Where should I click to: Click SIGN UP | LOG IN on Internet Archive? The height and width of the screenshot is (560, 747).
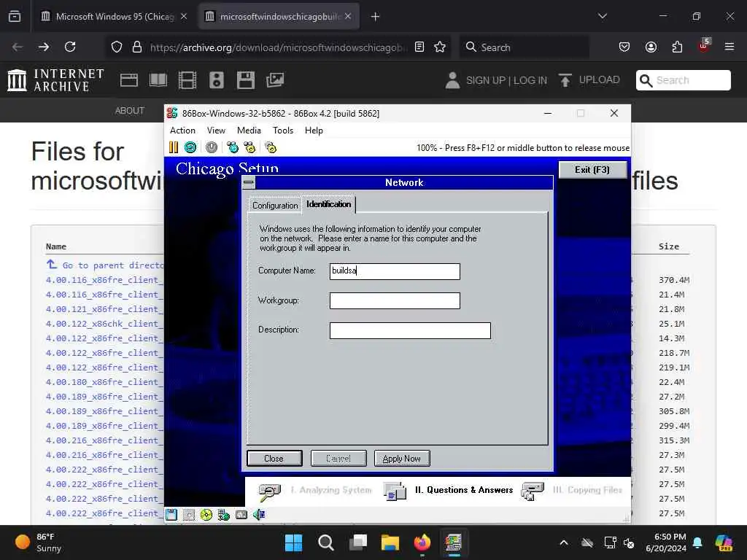coord(506,80)
